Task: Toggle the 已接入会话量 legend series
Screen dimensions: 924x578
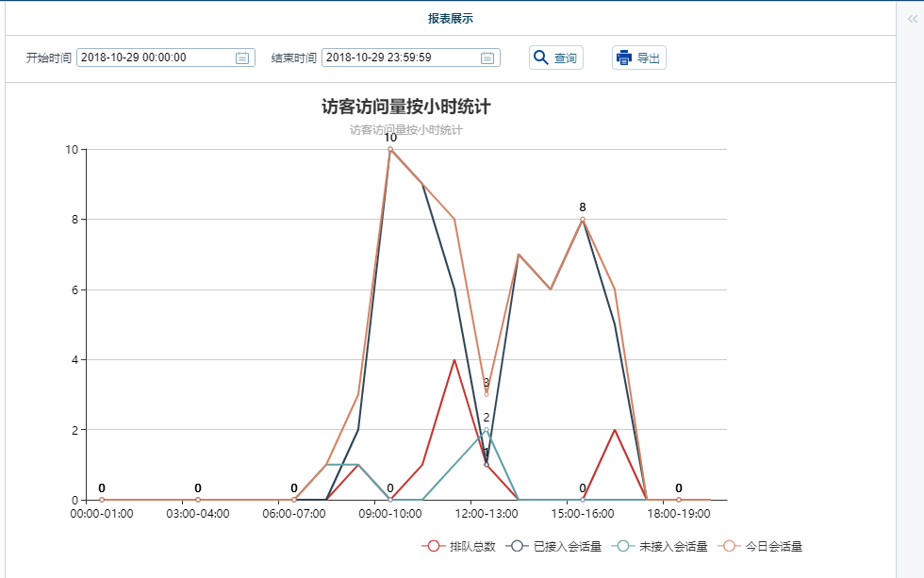Action: pos(554,546)
